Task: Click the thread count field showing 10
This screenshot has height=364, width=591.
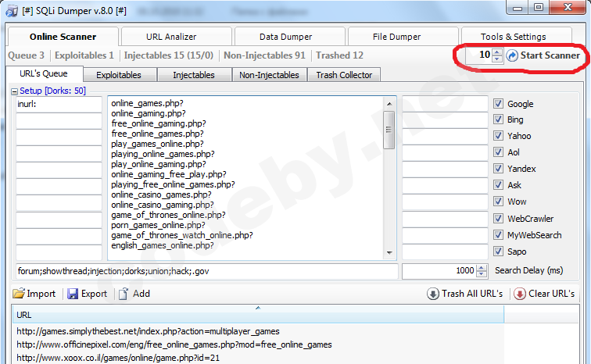Action: (478, 55)
